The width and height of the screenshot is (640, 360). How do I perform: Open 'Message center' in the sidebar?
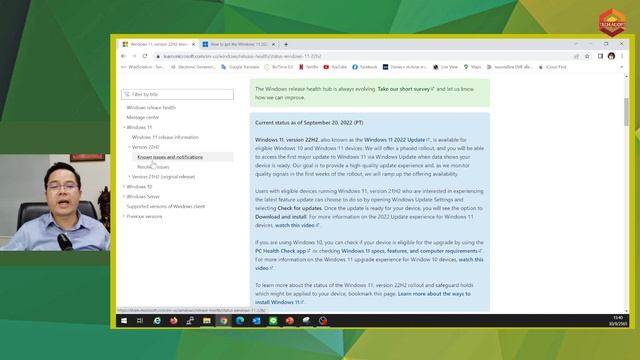(143, 117)
